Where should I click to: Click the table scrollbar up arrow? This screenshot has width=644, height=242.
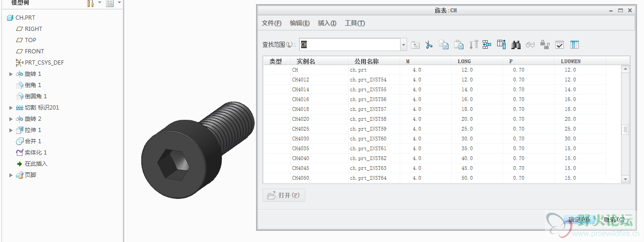click(625, 69)
